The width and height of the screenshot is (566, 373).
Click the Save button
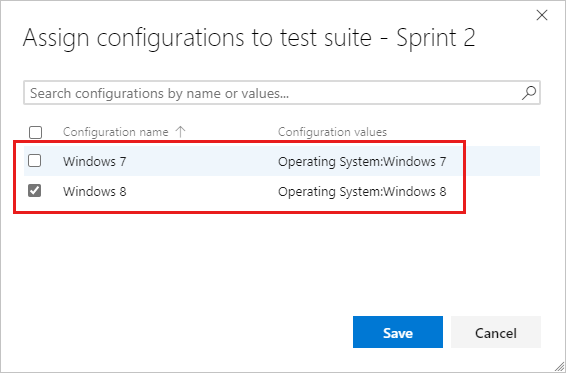click(x=398, y=332)
